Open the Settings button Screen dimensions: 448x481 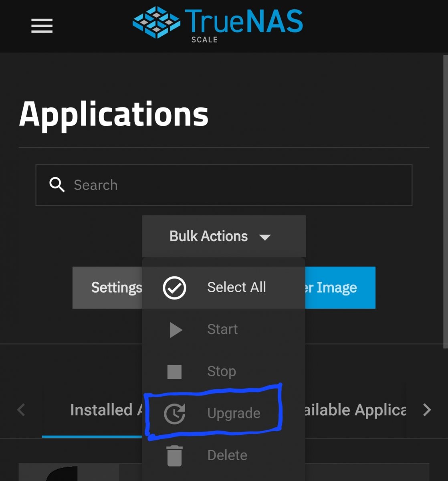coord(107,287)
